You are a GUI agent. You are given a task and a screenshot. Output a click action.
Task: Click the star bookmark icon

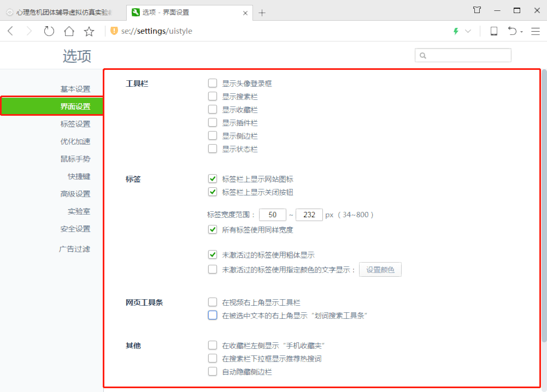pos(89,31)
